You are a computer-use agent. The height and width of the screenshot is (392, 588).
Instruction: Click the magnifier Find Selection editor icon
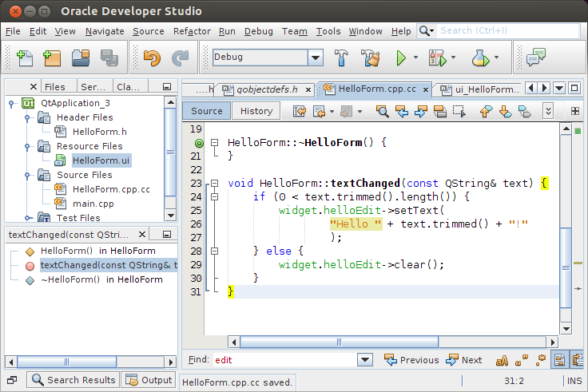[x=383, y=111]
